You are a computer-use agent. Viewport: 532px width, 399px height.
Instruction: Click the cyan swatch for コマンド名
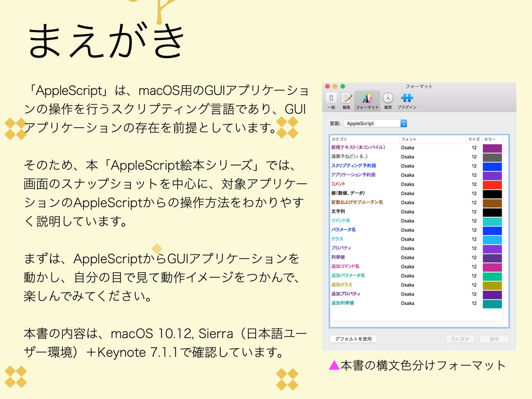[492, 221]
